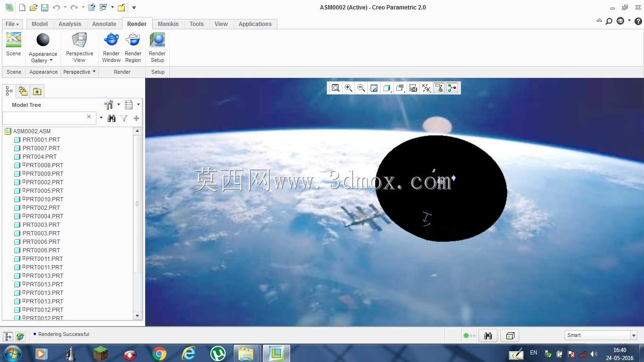Open Google Chrome from the taskbar
644x362 pixels.
[x=159, y=353]
